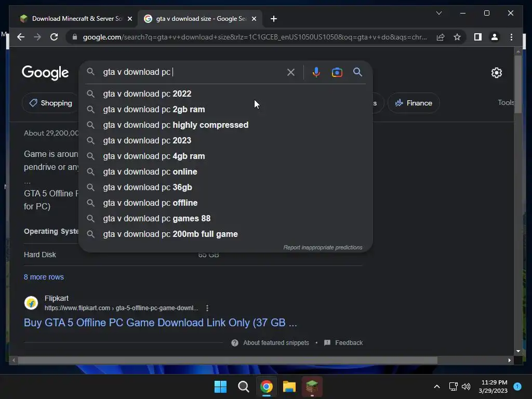532x399 pixels.
Task: Open Minecraft from taskbar
Action: (312, 386)
